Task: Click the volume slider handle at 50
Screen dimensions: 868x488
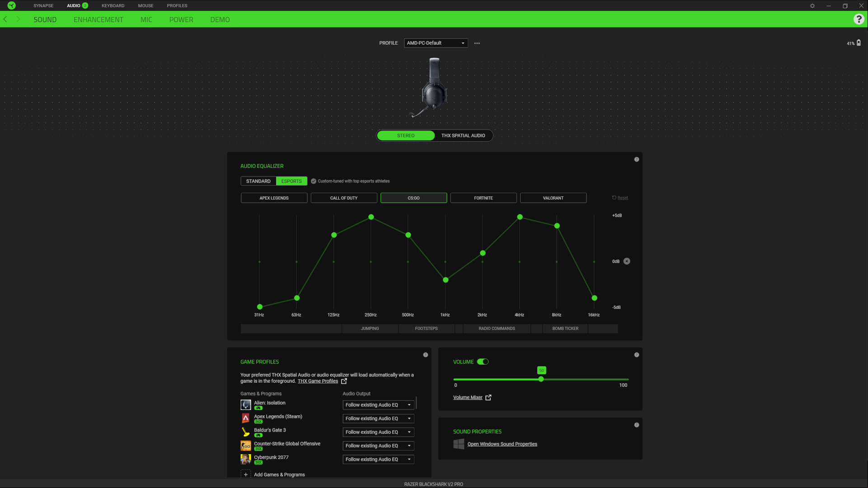Action: coord(541,379)
